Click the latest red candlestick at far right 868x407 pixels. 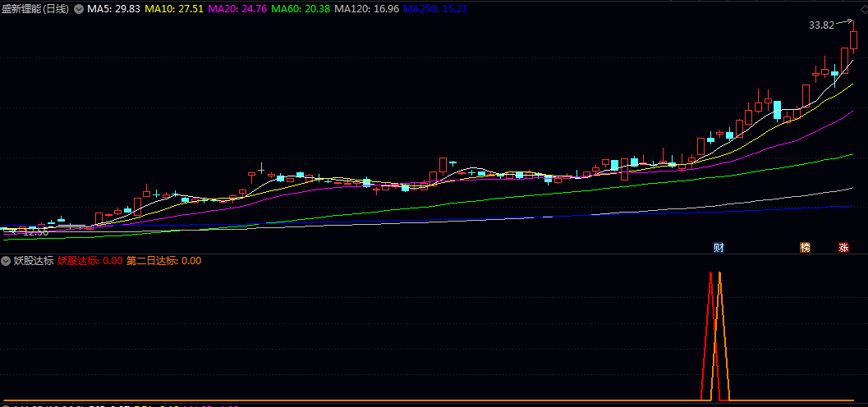(853, 41)
